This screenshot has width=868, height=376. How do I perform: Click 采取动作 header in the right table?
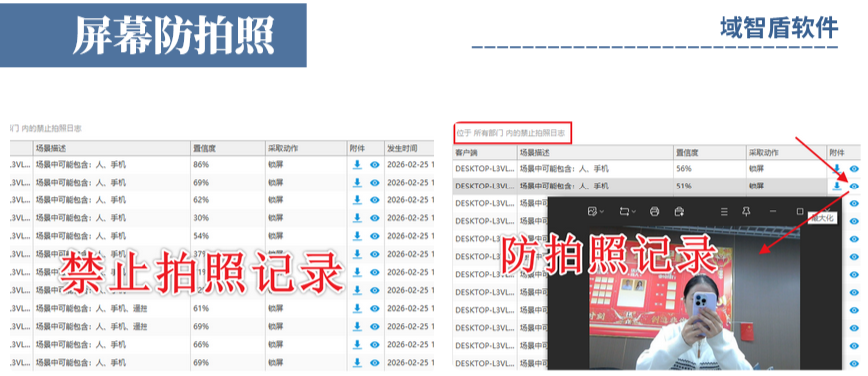(786, 152)
